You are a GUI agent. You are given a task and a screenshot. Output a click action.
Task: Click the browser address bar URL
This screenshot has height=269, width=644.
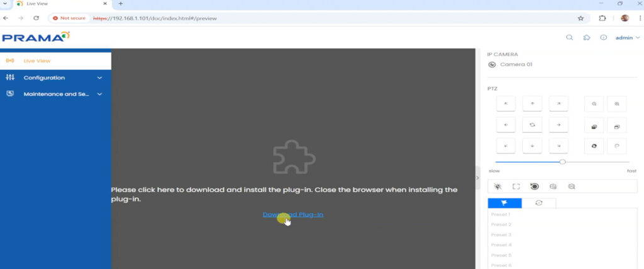coord(164,18)
